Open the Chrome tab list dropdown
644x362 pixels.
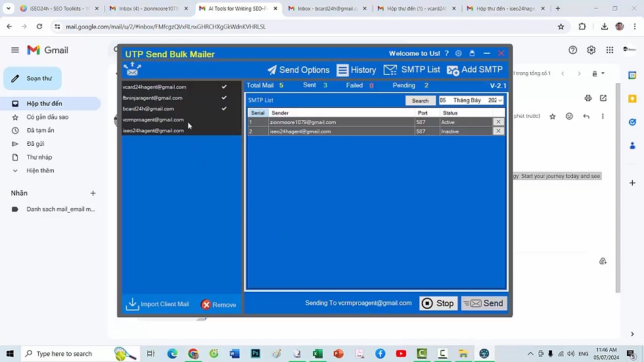click(9, 9)
